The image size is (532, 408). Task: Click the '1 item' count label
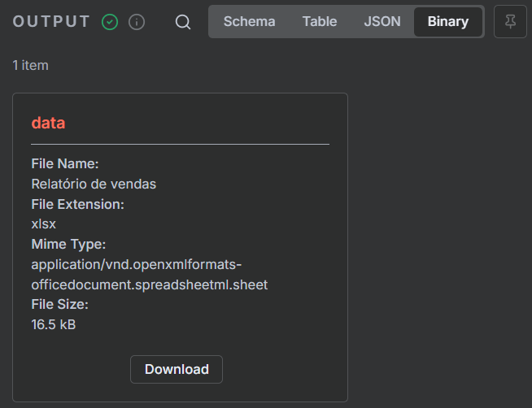point(31,65)
